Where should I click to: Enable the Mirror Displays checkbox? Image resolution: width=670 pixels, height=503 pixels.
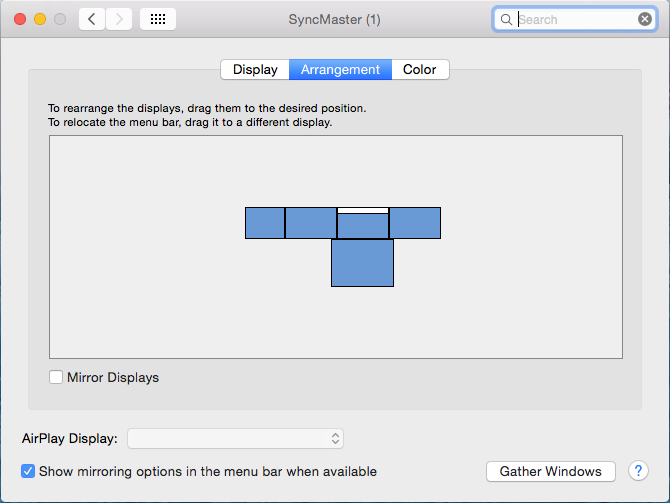click(56, 377)
